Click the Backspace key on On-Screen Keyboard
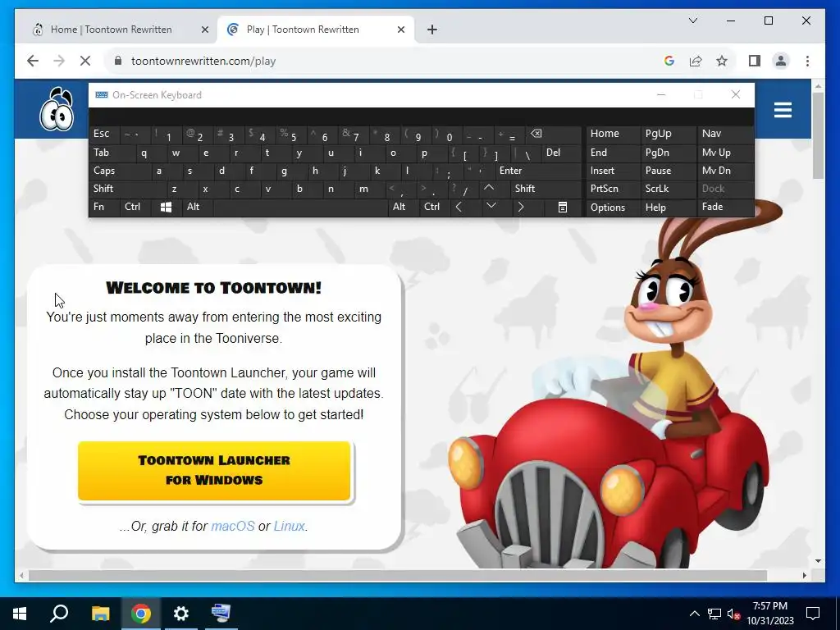Image resolution: width=840 pixels, height=630 pixels. tap(554, 135)
